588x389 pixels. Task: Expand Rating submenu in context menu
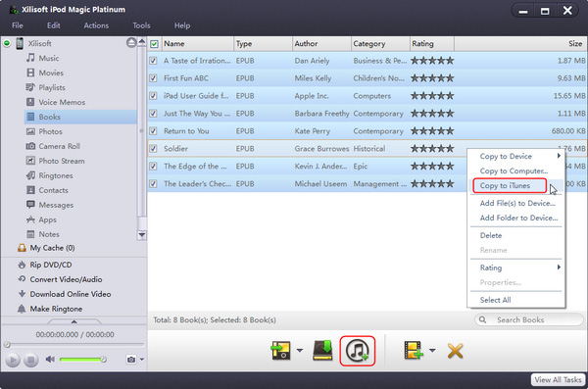559,267
